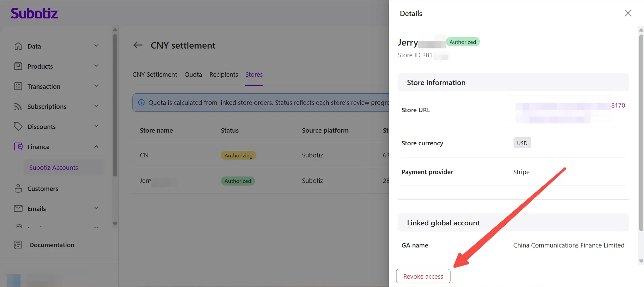Viewport: 644px width, 287px height.
Task: Collapse the Finance menu chevron
Action: (x=96, y=147)
